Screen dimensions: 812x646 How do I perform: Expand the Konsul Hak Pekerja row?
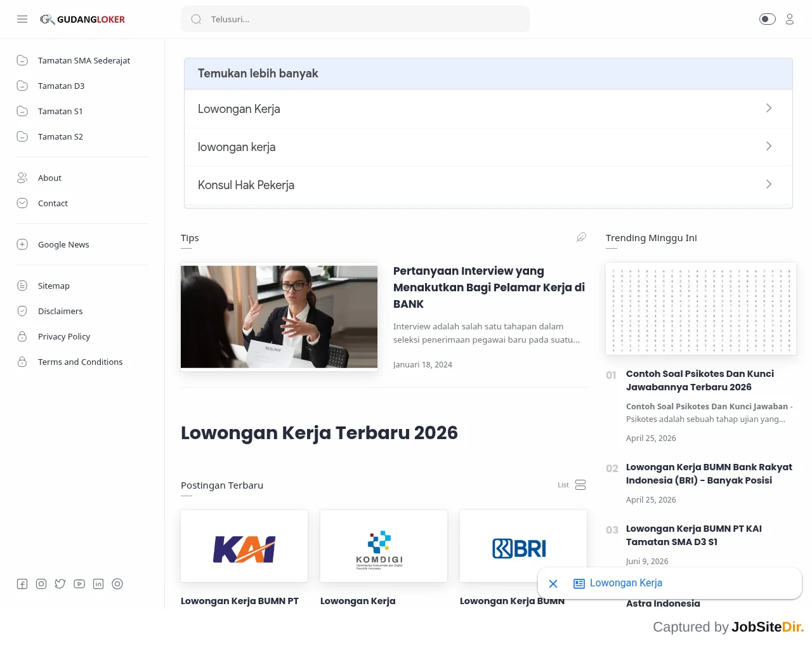pos(488,185)
